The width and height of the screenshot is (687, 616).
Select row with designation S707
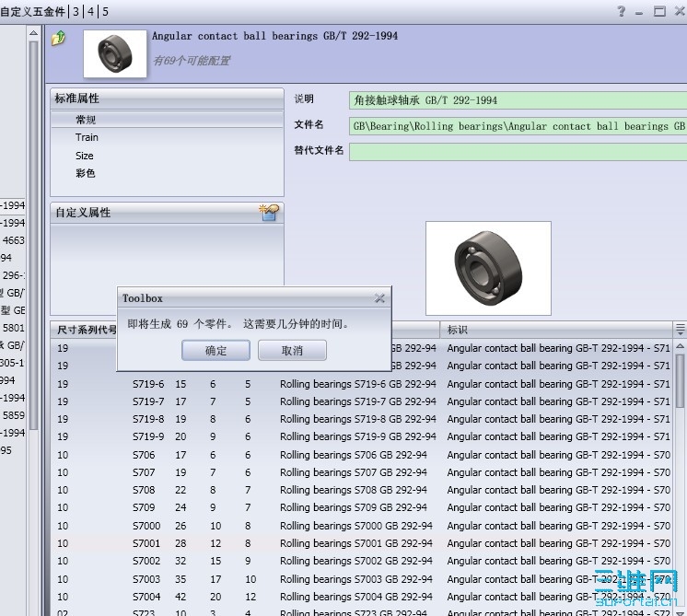[362, 472]
